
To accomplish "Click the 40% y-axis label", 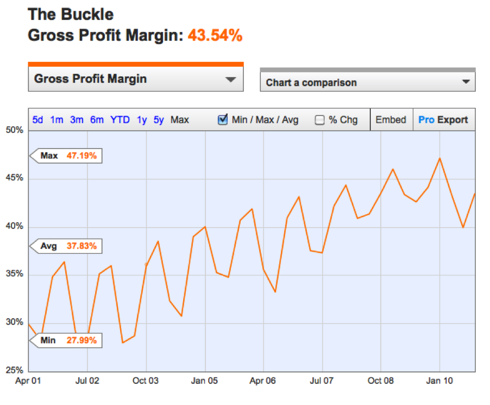I will (x=14, y=226).
